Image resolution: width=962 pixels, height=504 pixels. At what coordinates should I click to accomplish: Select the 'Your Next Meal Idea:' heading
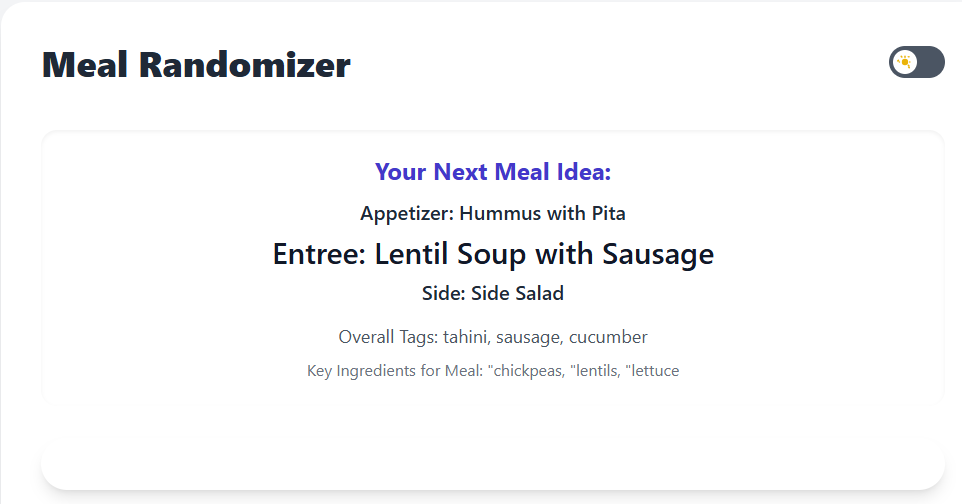click(493, 172)
